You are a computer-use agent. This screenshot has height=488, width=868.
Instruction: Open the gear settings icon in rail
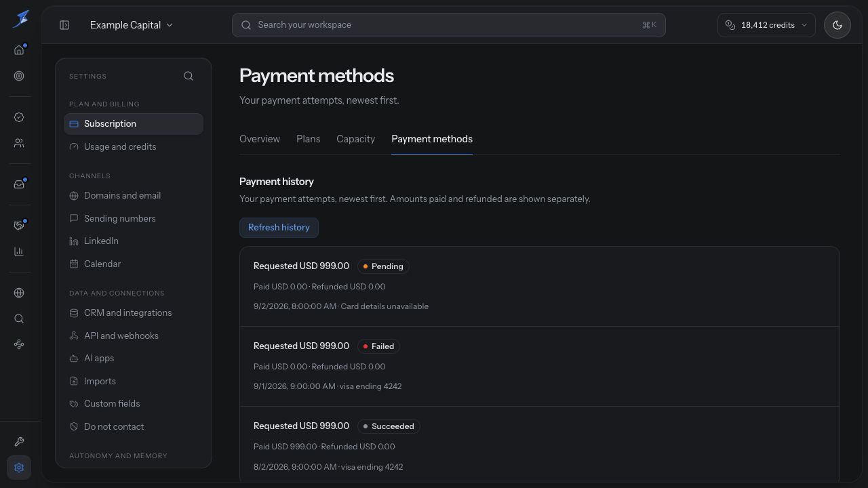(x=19, y=468)
